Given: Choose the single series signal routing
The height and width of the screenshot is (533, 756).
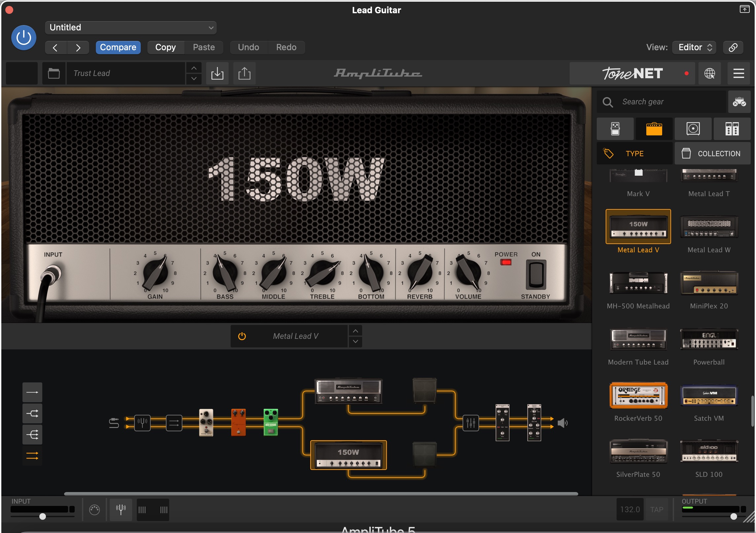Looking at the screenshot, I should click(32, 392).
